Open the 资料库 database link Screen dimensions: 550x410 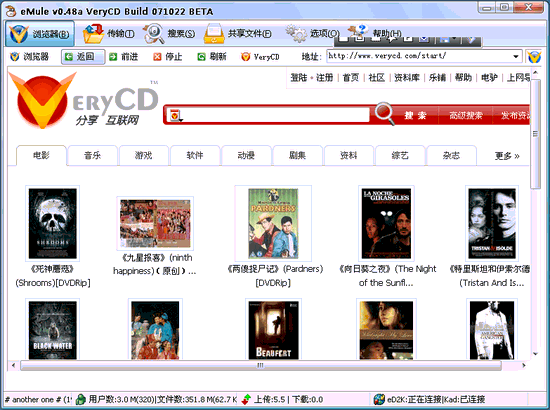(x=407, y=78)
